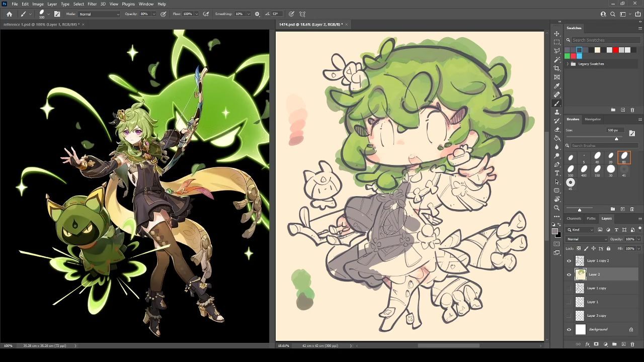Image resolution: width=644 pixels, height=362 pixels.
Task: Toggle symmetry paint butterfly icon
Action: pyautogui.click(x=302, y=14)
